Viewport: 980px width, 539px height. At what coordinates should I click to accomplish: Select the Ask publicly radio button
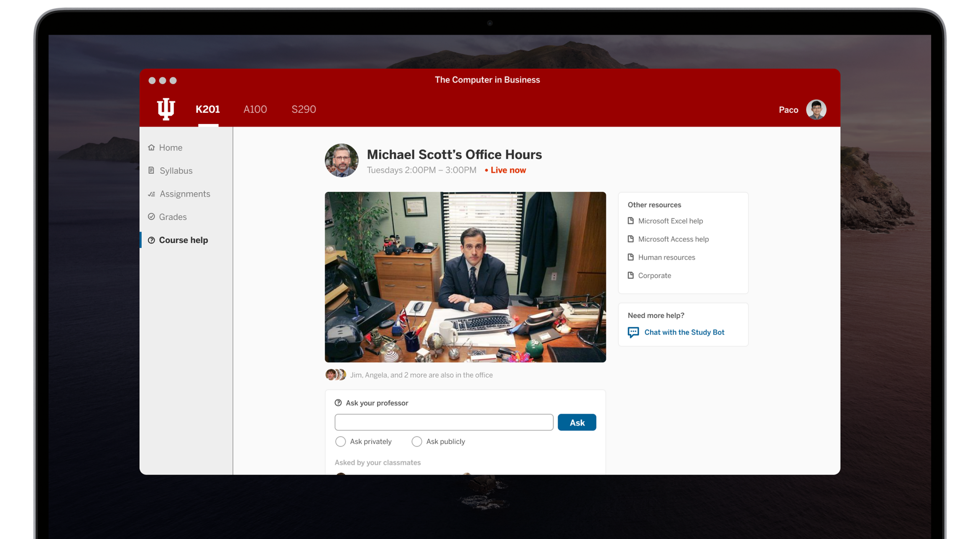(416, 441)
